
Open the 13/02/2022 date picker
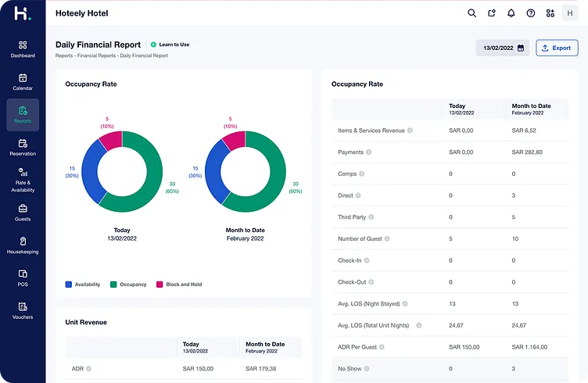(x=503, y=48)
